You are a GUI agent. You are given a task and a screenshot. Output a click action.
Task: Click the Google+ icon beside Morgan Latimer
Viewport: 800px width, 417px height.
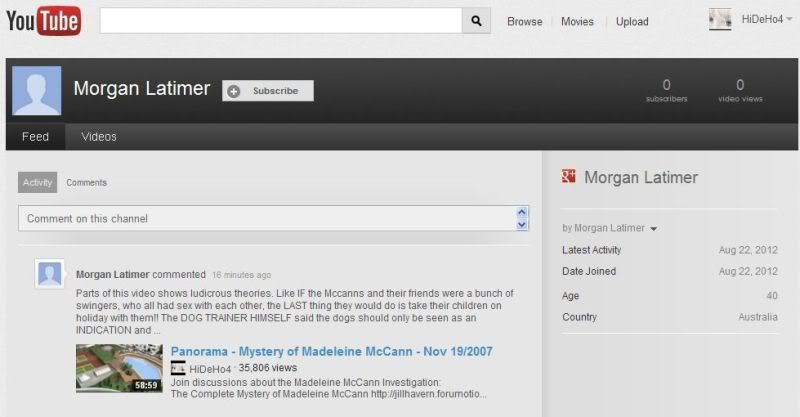[568, 176]
